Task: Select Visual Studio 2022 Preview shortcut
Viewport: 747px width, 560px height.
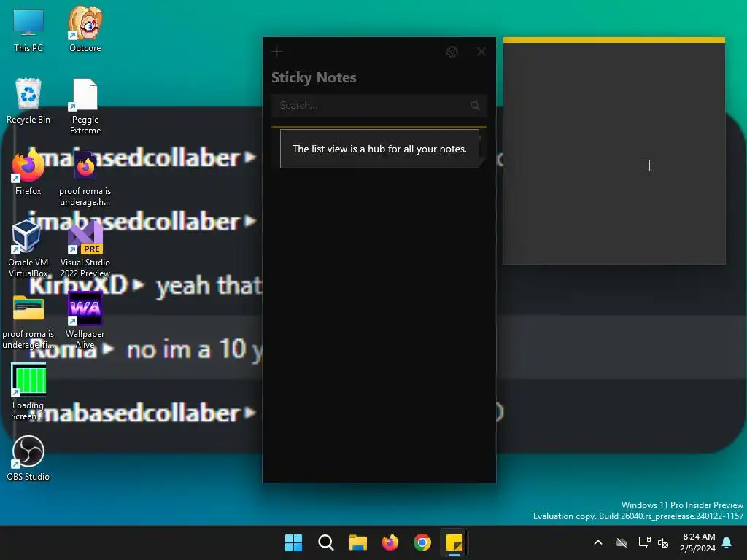Action: [x=85, y=249]
